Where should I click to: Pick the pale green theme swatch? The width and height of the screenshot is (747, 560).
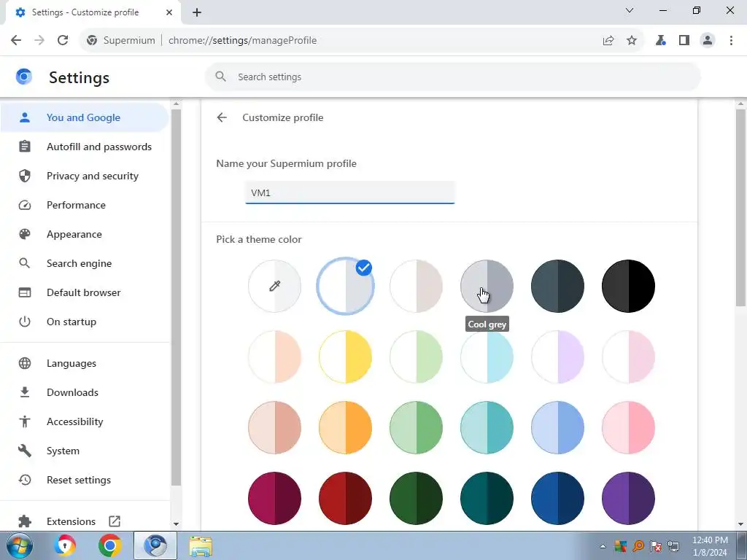pos(416,357)
